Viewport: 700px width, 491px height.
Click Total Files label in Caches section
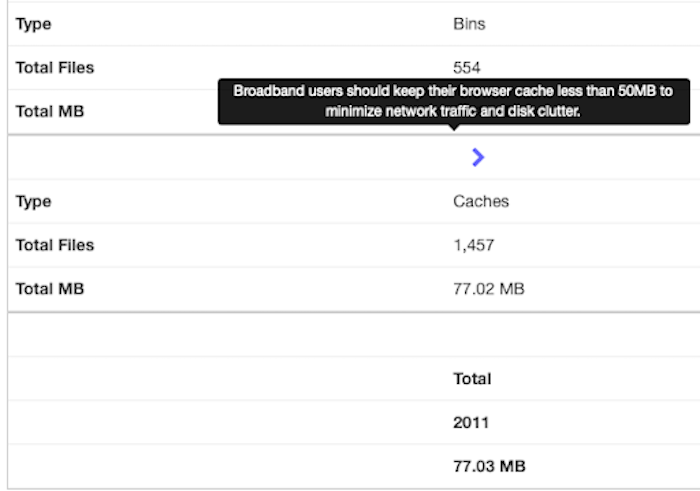(x=55, y=245)
